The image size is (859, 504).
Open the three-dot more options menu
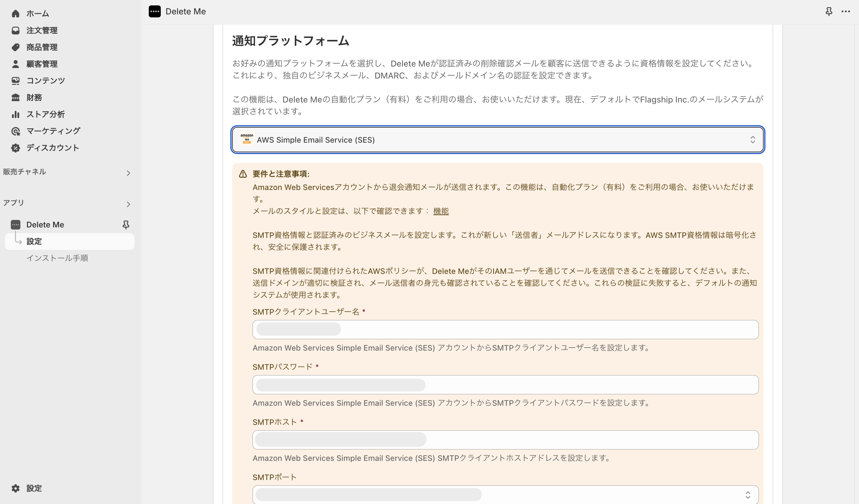click(x=846, y=11)
